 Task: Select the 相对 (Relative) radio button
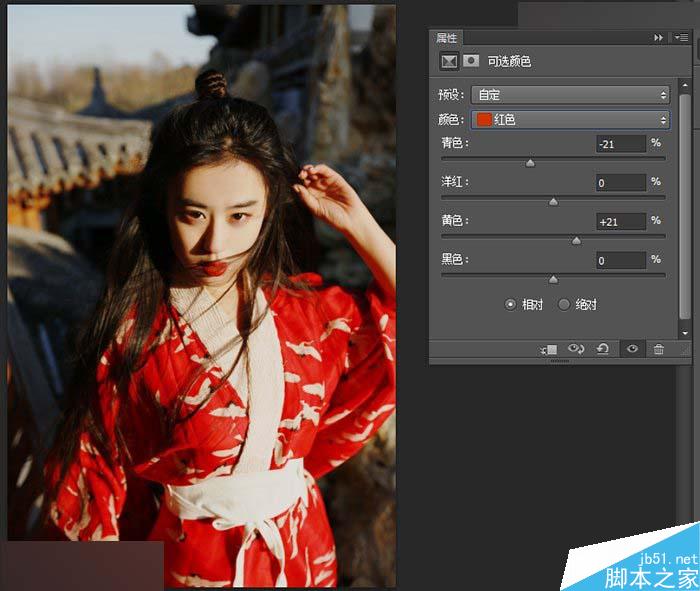(x=510, y=305)
